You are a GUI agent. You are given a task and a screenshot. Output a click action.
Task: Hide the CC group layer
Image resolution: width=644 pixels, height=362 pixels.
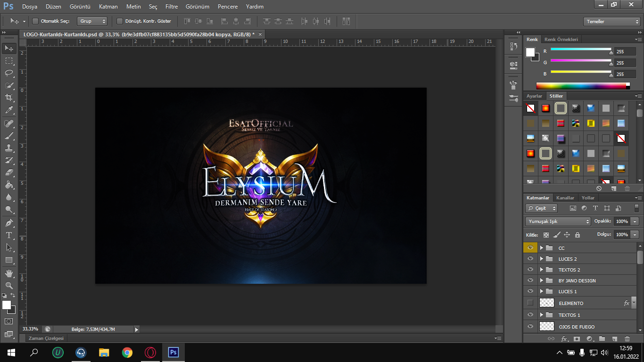point(530,247)
